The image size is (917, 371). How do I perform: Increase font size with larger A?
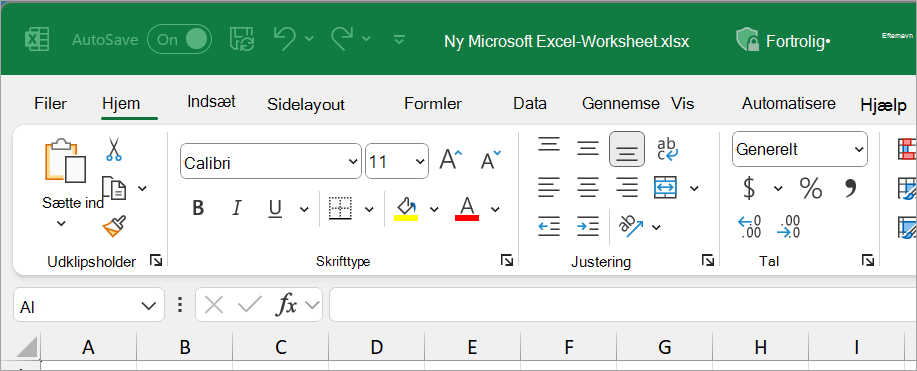[x=450, y=159]
